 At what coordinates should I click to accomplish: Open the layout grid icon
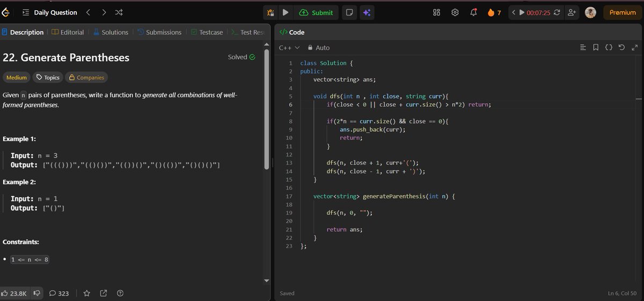coord(437,12)
